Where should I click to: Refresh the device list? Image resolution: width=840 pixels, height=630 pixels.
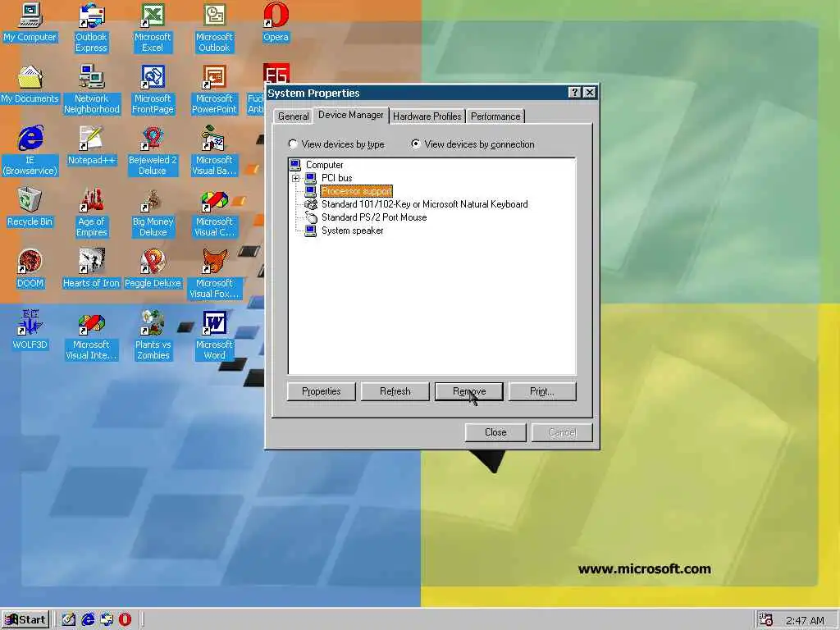tap(395, 391)
